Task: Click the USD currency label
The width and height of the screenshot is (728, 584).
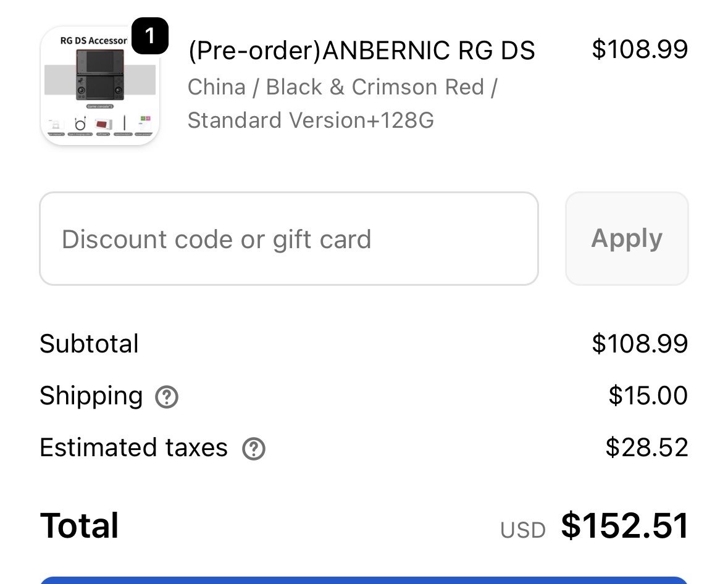Action: 522,530
